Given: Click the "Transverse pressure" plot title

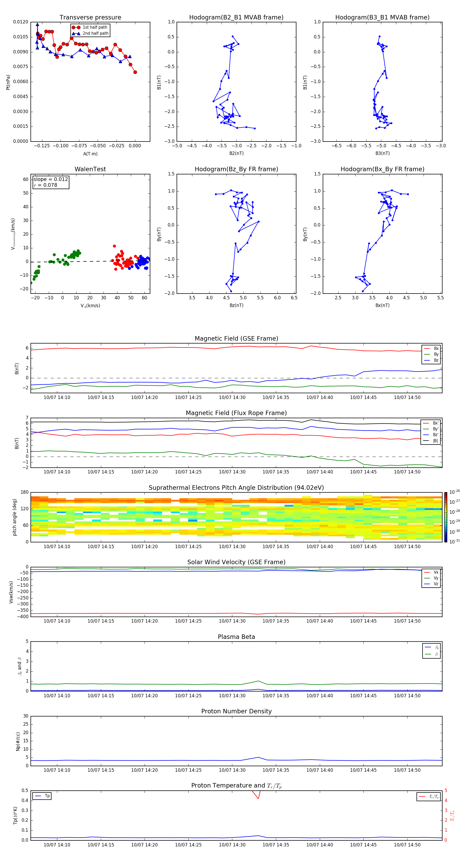Looking at the screenshot, I should click(x=90, y=18).
